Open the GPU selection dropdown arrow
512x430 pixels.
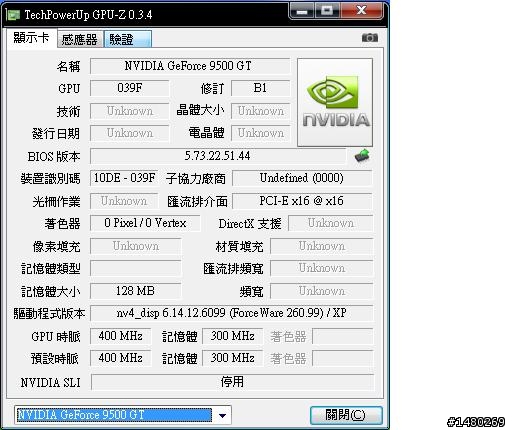coord(222,415)
